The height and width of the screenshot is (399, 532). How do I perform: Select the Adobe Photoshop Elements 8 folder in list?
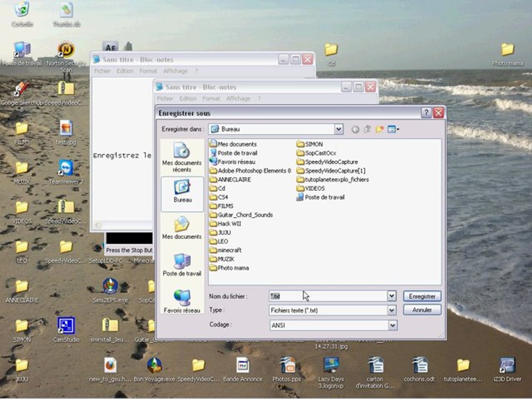point(250,171)
